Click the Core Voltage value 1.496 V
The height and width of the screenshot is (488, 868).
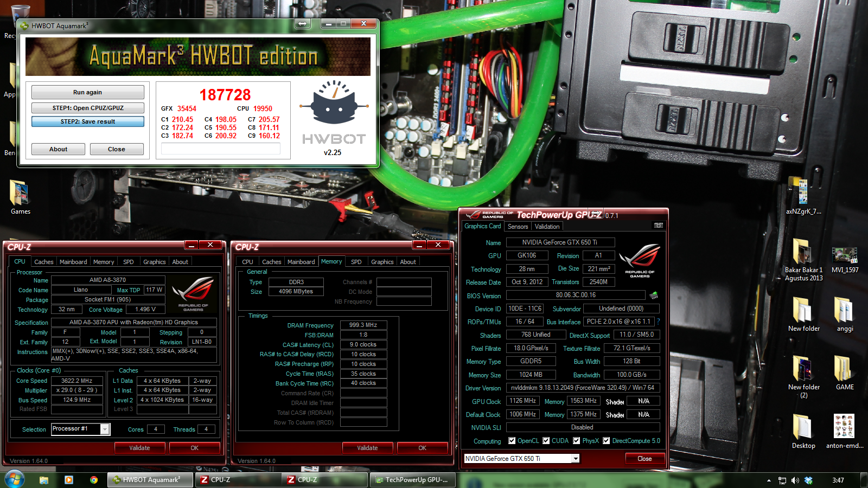coord(145,309)
